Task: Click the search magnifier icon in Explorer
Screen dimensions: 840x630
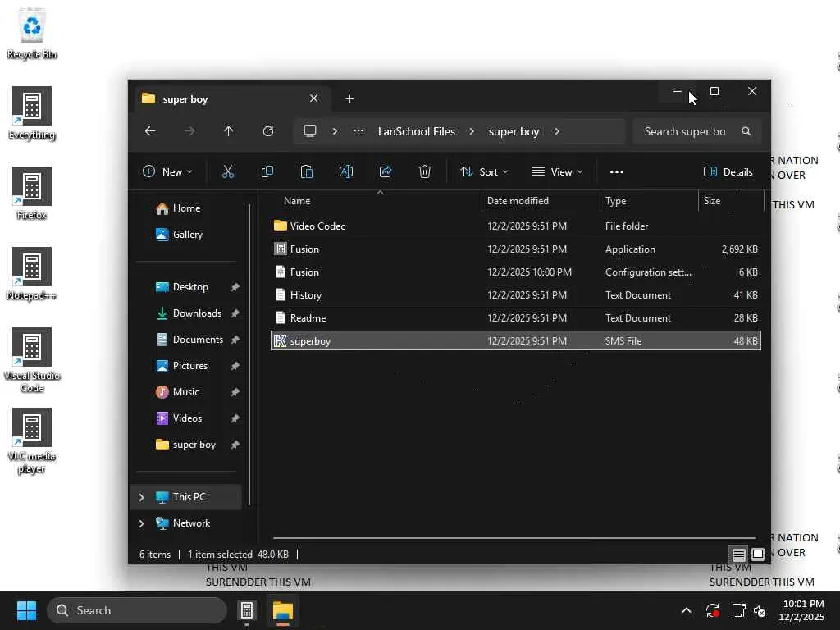Action: click(x=746, y=131)
